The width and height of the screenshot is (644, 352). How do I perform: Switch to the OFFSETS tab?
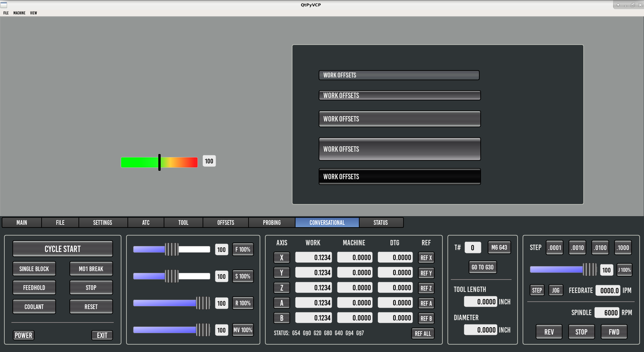(226, 222)
